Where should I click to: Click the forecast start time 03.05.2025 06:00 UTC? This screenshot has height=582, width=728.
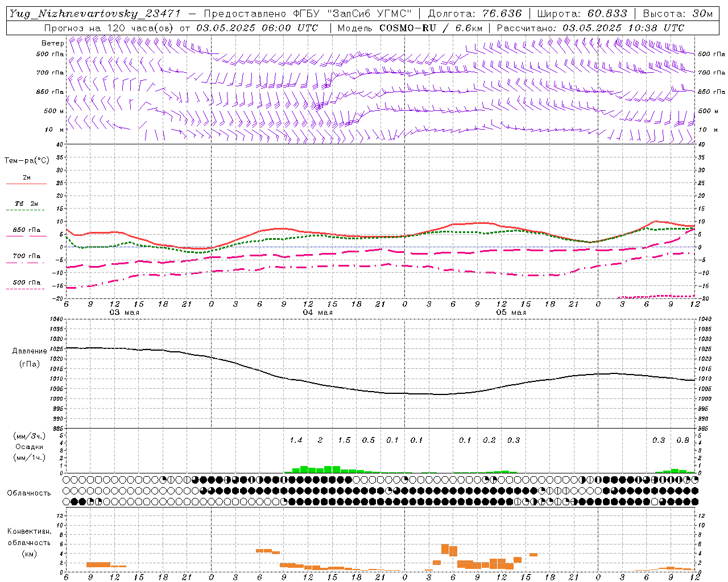tap(257, 28)
